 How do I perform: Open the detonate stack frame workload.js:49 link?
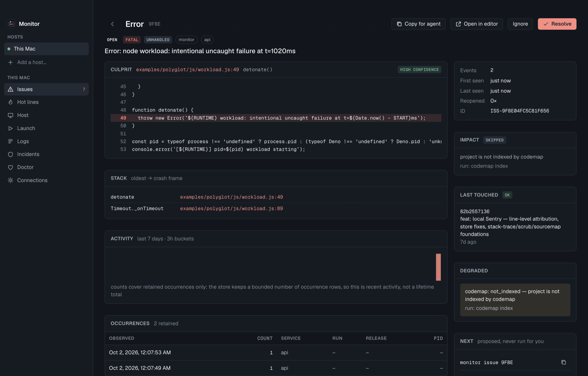point(232,197)
